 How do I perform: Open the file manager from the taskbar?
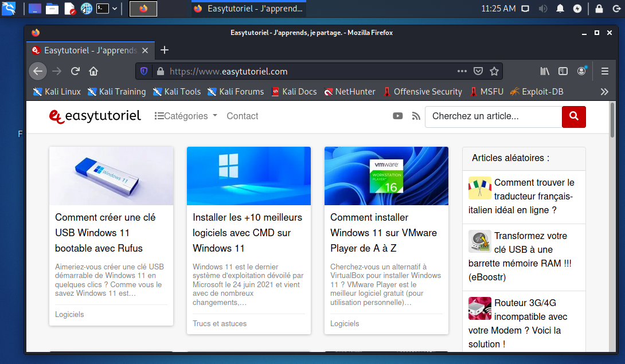(52, 9)
